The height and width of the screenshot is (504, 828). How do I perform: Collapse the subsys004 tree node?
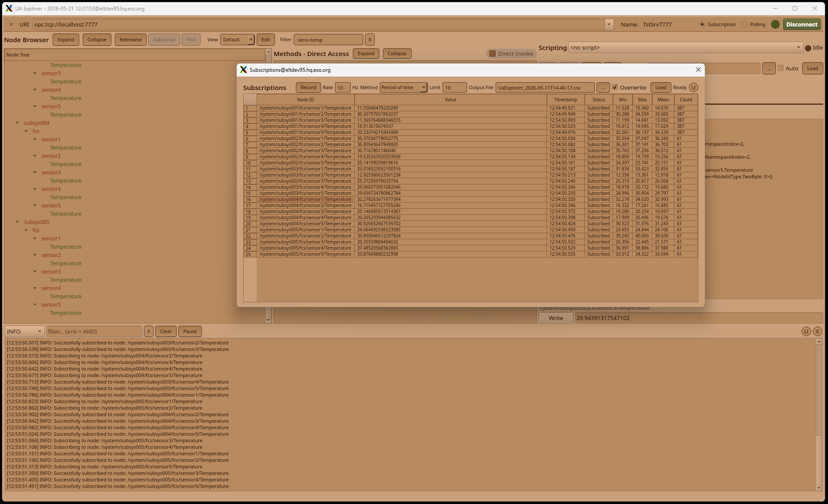pyautogui.click(x=17, y=123)
